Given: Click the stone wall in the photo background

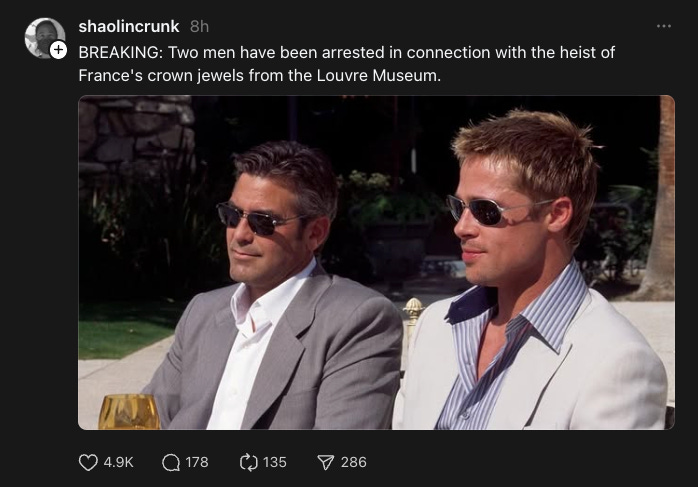Looking at the screenshot, I should 136,134.
